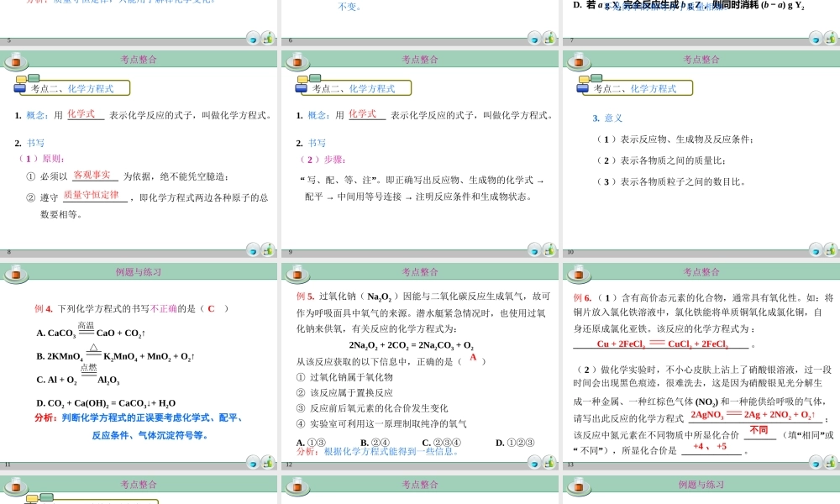Image resolution: width=840 pixels, height=504 pixels.
Task: Click the 3. 意义 heading on slide 10
Action: click(607, 118)
